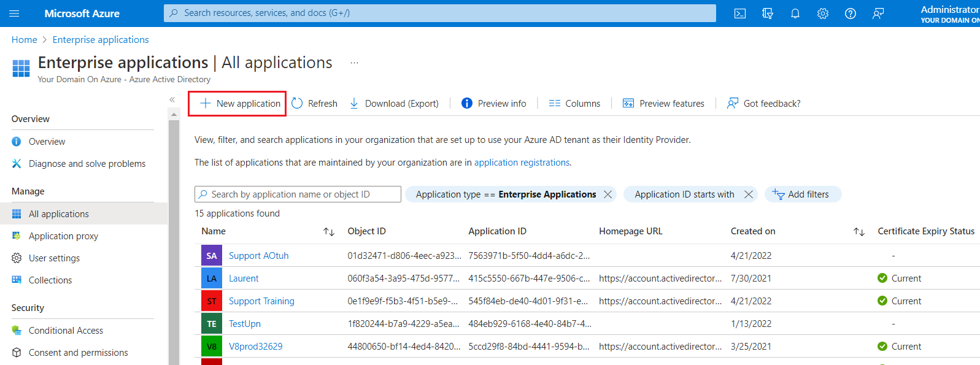Open the Columns chooser
This screenshot has height=365, width=980.
click(x=574, y=104)
